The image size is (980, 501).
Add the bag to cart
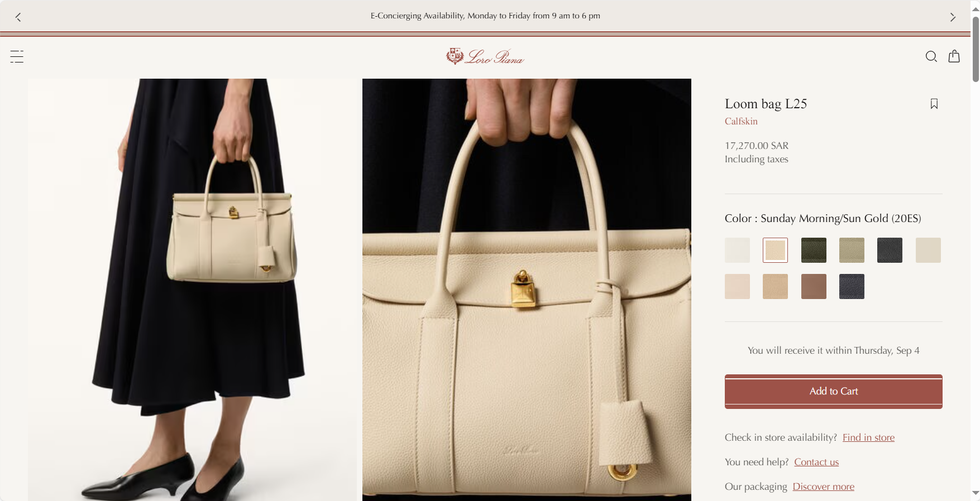pyautogui.click(x=833, y=392)
